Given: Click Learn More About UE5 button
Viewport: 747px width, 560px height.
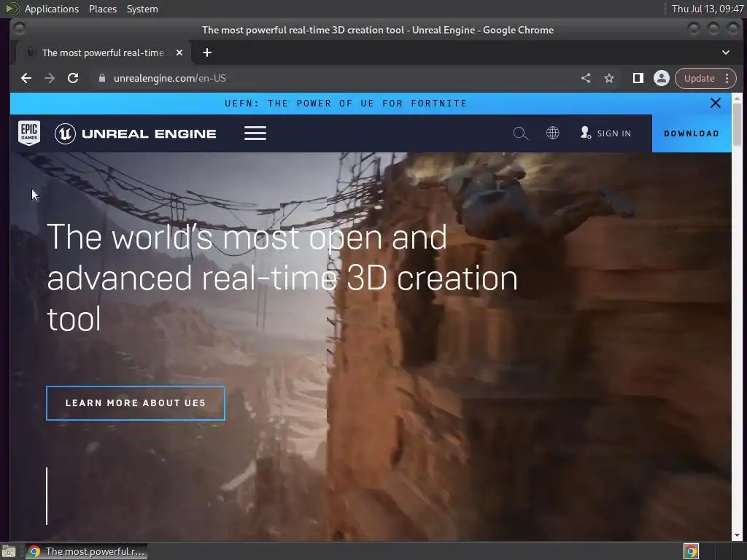Looking at the screenshot, I should coord(136,403).
